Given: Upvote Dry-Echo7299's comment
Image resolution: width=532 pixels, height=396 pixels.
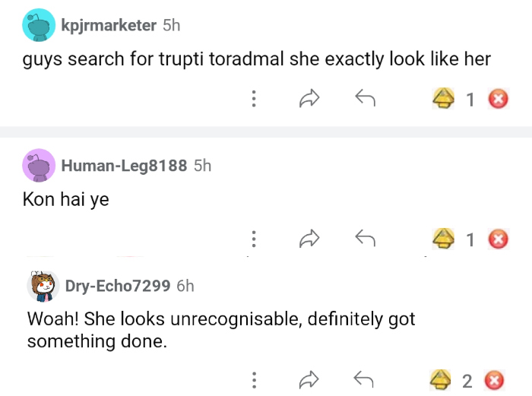Looking at the screenshot, I should [x=441, y=379].
